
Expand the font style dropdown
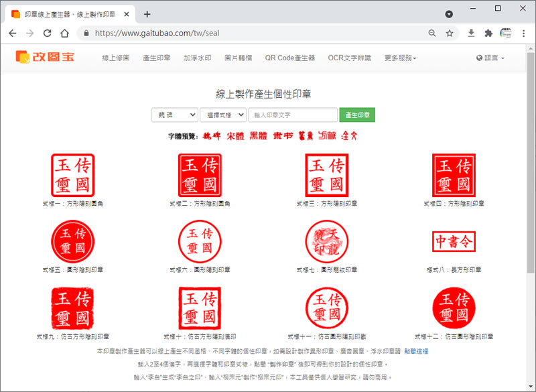[174, 115]
